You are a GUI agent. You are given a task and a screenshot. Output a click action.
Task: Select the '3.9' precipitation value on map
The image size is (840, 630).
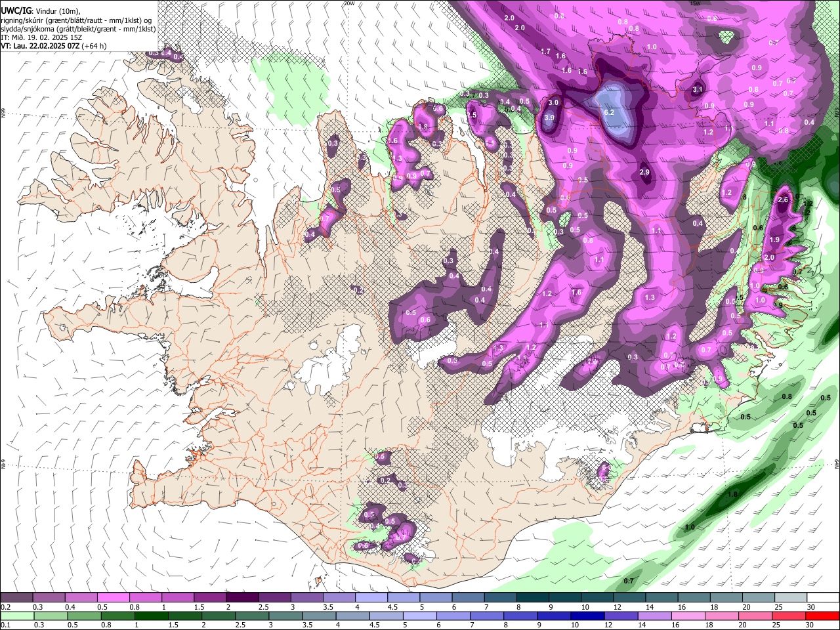point(549,117)
